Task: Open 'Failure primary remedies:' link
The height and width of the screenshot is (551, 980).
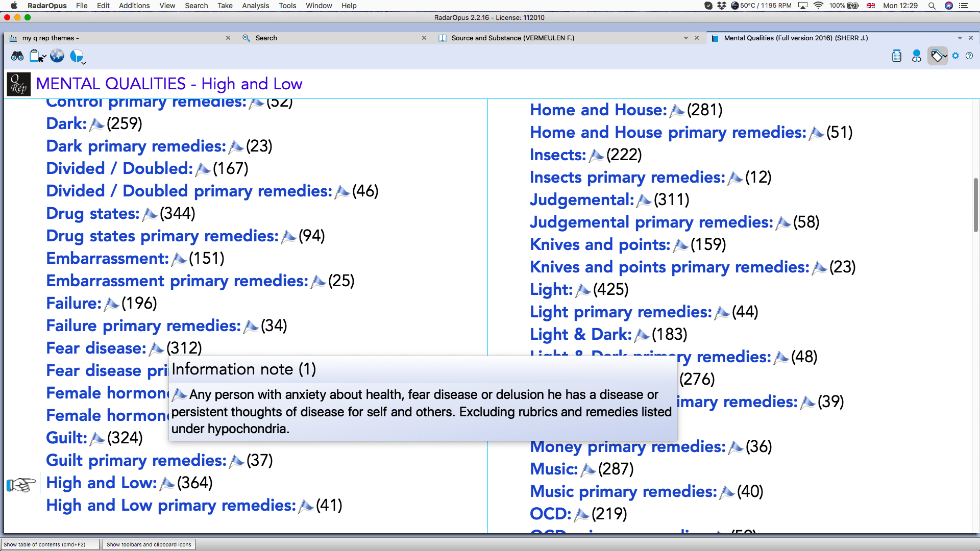Action: (143, 326)
